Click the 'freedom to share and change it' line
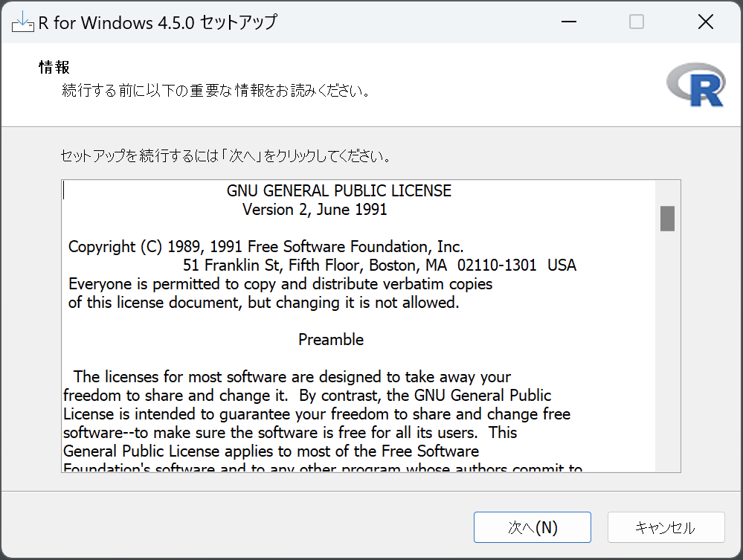This screenshot has height=560, width=743. (x=307, y=395)
